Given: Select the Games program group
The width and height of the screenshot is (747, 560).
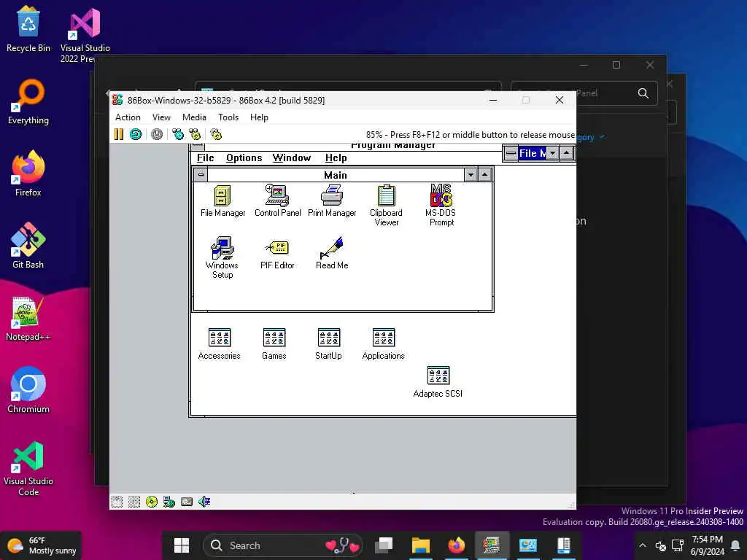Looking at the screenshot, I should pyautogui.click(x=274, y=344).
